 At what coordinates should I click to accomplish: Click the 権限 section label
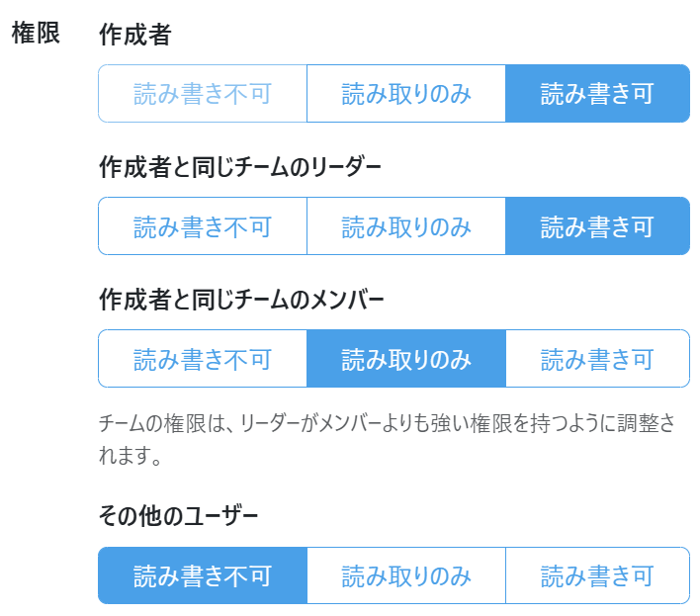(x=36, y=34)
